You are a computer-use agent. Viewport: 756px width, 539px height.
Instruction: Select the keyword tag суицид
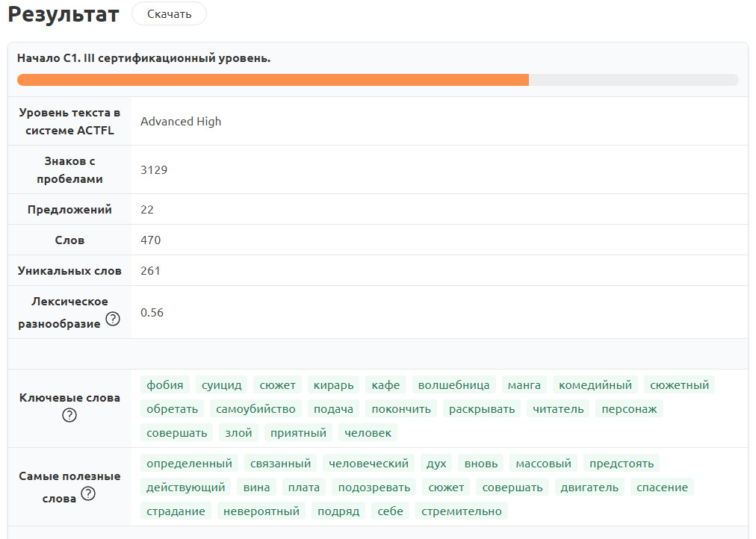(x=222, y=385)
